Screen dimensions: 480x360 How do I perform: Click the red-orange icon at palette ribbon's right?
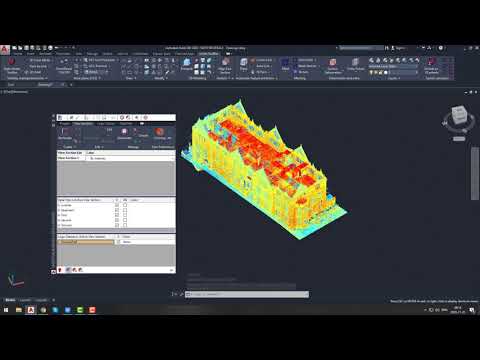(x=160, y=131)
